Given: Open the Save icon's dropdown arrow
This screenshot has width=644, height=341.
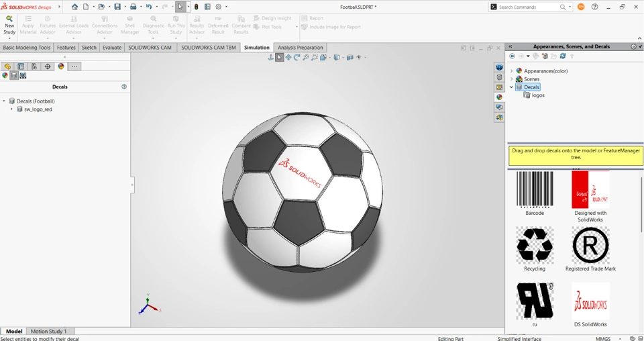Looking at the screenshot, I should pyautogui.click(x=125, y=7).
